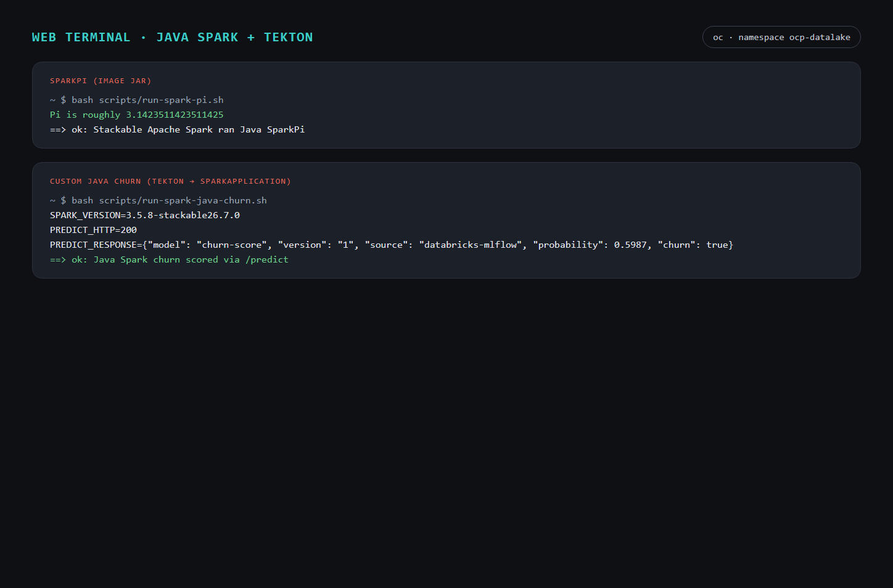Click the 'PREDICT_HTTP=200' line
This screenshot has width=893, height=588.
[x=94, y=230]
